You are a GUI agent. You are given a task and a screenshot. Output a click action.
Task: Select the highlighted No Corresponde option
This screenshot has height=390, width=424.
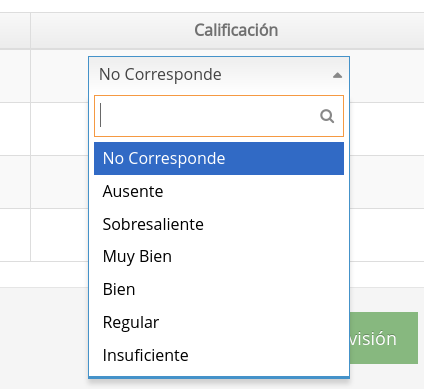click(x=219, y=158)
